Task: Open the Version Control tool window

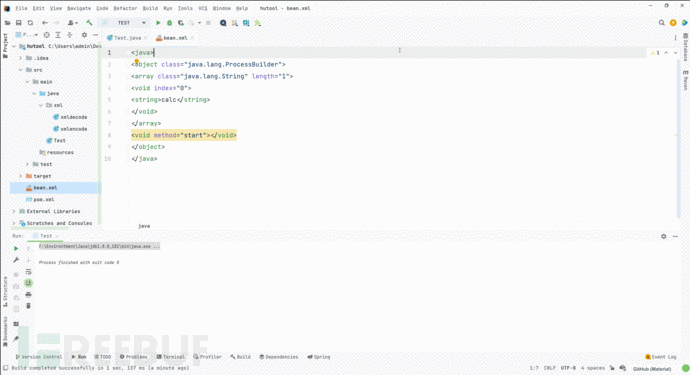Action: pos(39,357)
